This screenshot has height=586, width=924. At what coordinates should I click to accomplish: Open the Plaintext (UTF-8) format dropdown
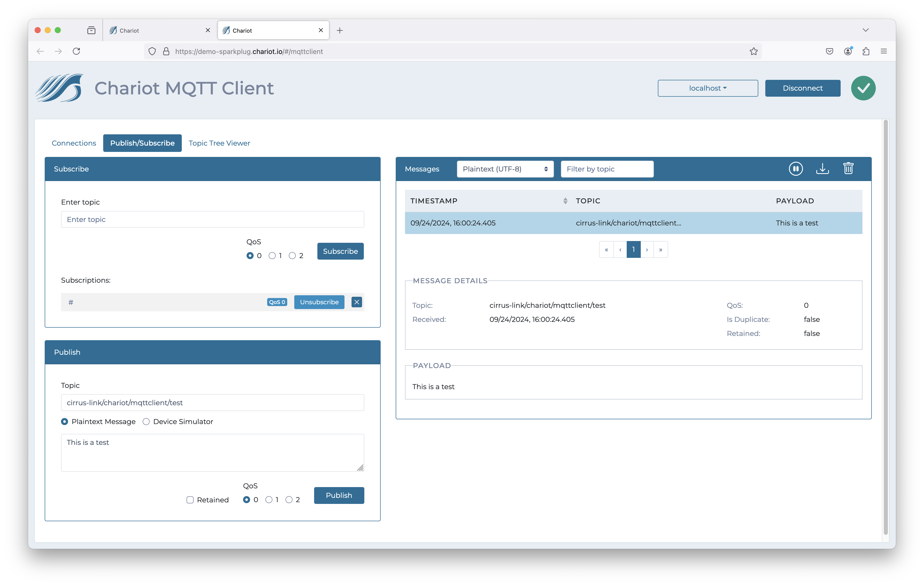505,169
